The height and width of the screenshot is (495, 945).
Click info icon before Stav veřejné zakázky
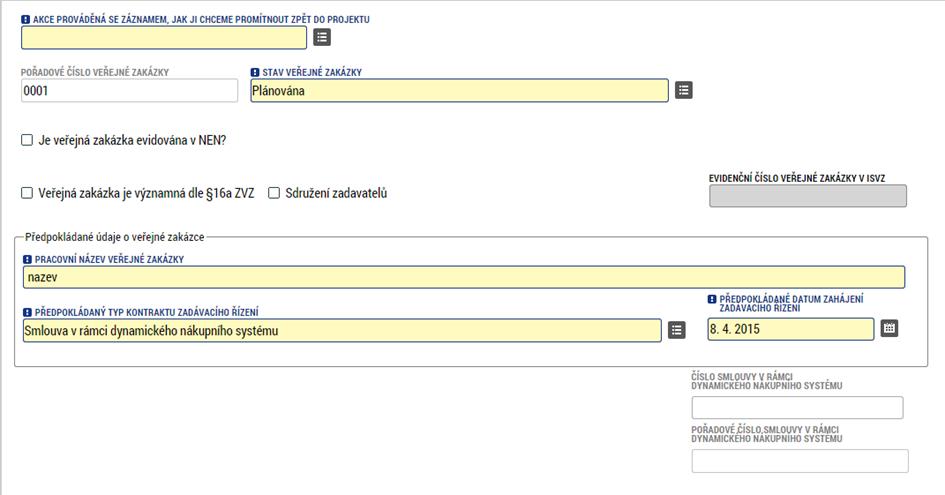click(x=255, y=72)
